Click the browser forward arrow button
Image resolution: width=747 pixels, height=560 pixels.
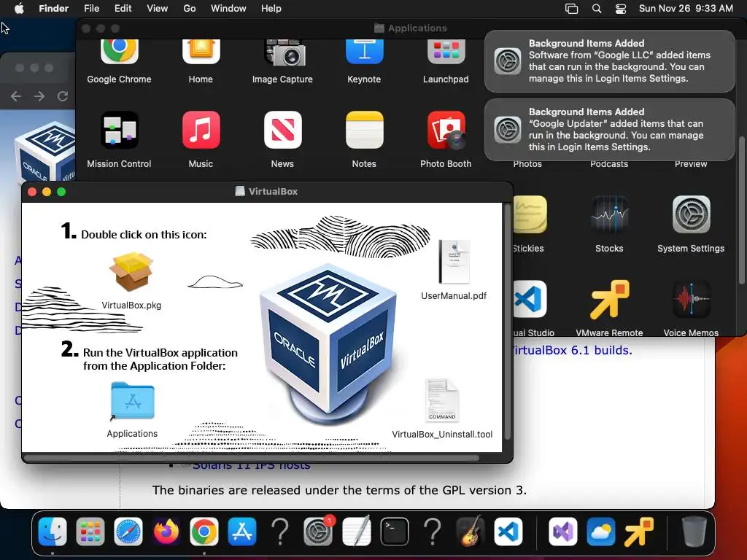[x=39, y=96]
